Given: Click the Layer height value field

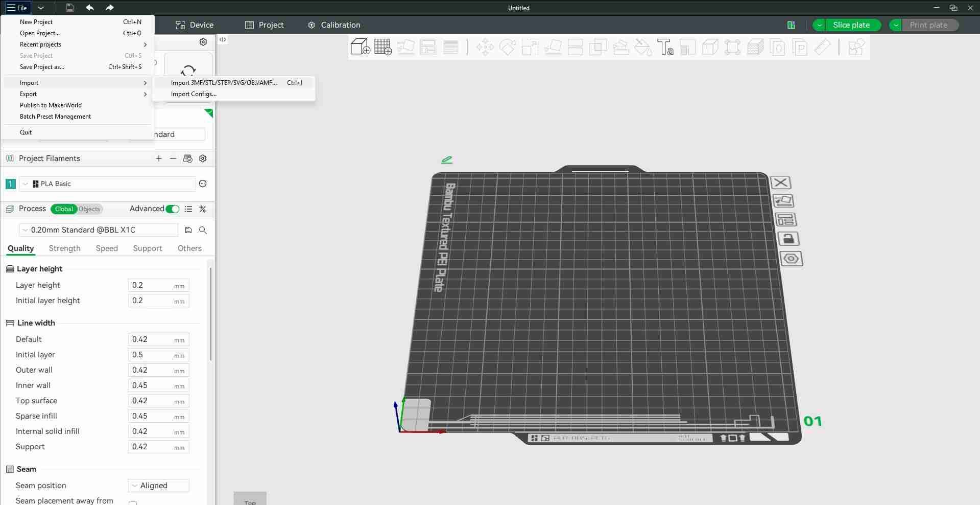Looking at the screenshot, I should (158, 285).
